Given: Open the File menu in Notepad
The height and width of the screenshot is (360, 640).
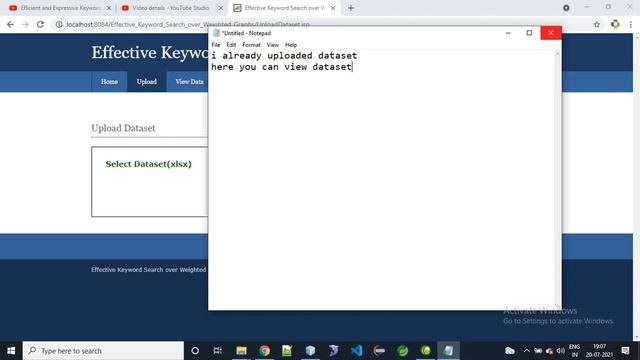Looking at the screenshot, I should click(216, 45).
